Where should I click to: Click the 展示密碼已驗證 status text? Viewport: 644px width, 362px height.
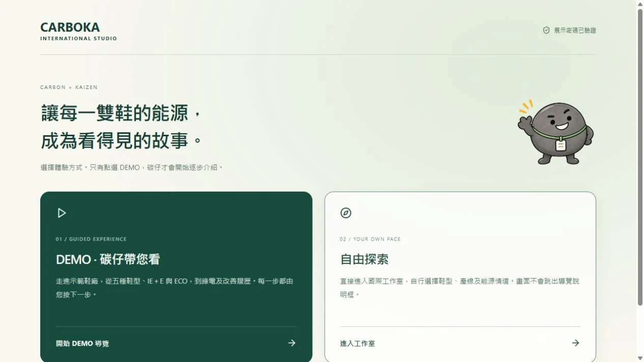(575, 31)
